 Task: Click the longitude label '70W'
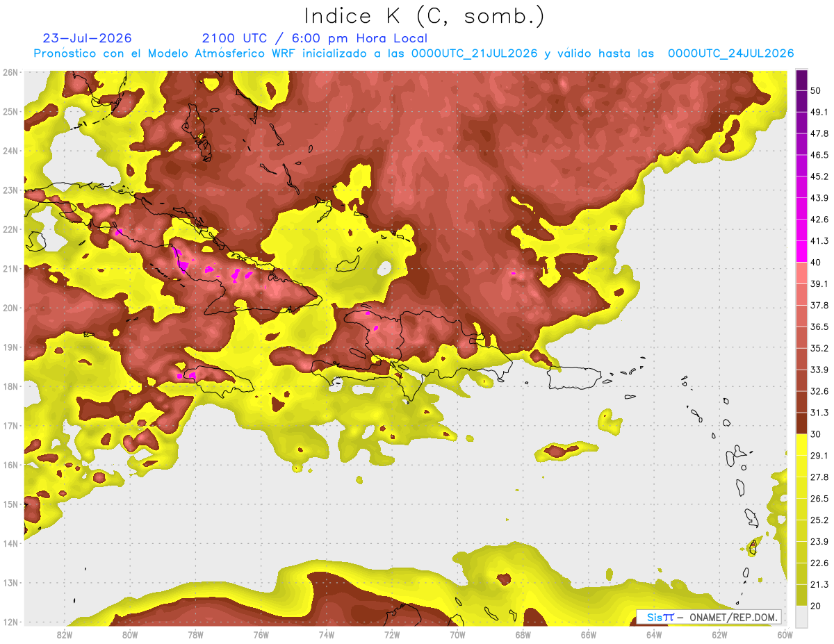click(x=457, y=635)
